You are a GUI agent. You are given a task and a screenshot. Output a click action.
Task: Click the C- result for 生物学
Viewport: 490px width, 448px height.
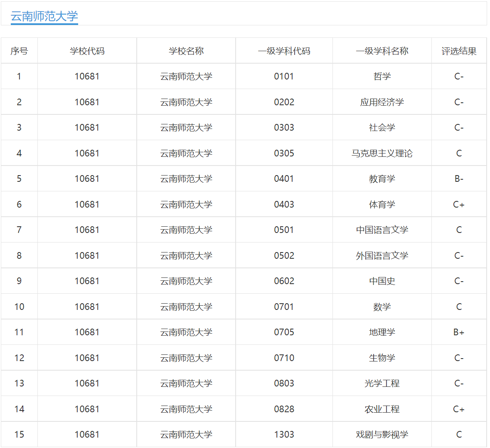click(459, 358)
